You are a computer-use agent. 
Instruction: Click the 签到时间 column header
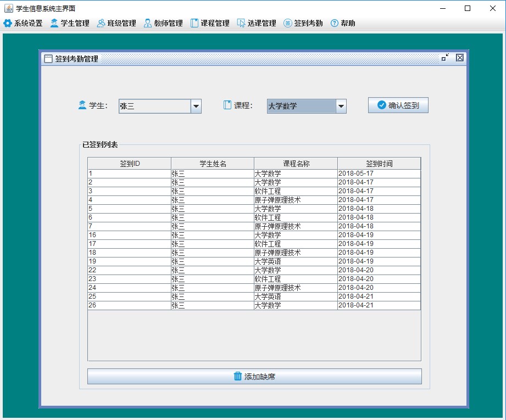coord(379,164)
